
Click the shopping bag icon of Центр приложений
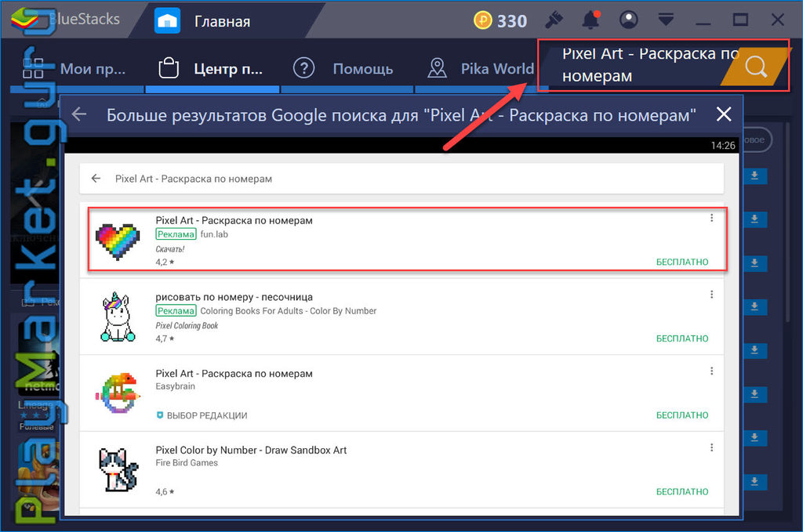click(x=169, y=67)
